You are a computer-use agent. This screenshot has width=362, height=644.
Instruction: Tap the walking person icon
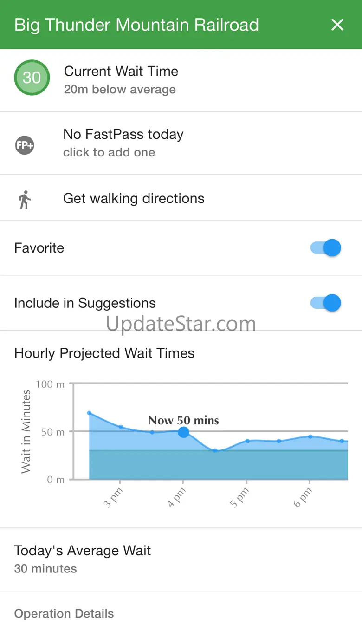pyautogui.click(x=25, y=199)
